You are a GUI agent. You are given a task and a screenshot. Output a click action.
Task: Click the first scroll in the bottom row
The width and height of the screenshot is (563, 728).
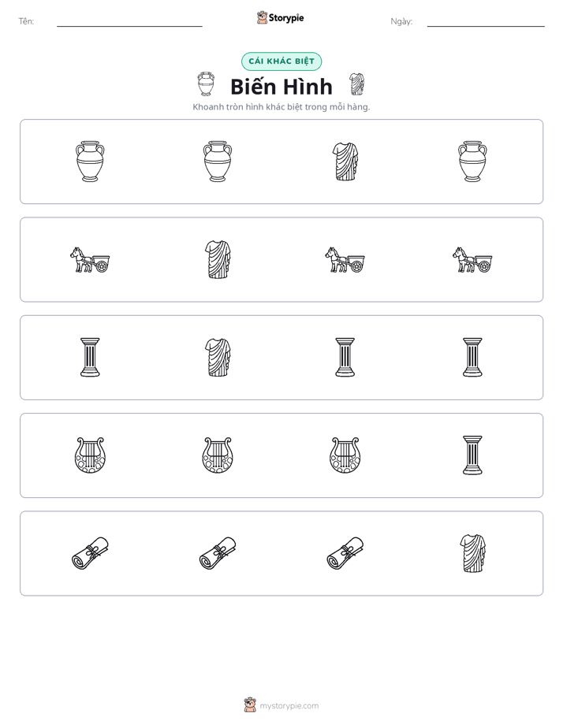(x=90, y=553)
